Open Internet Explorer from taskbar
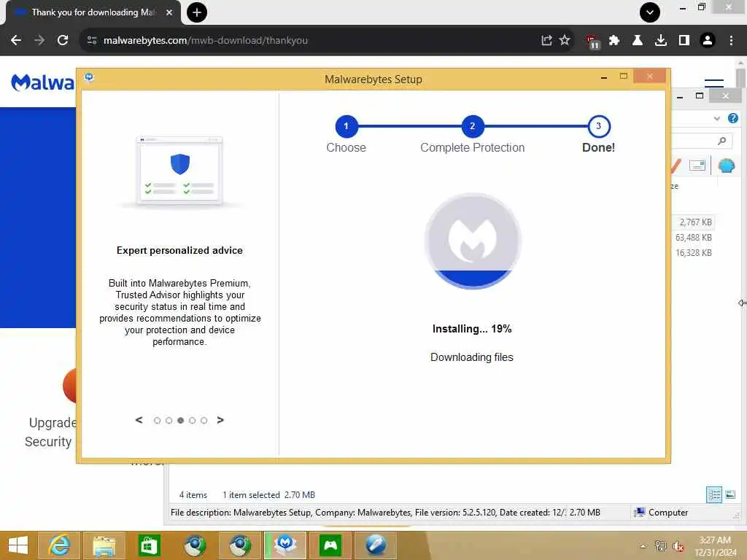This screenshot has height=560, width=747. click(x=59, y=545)
